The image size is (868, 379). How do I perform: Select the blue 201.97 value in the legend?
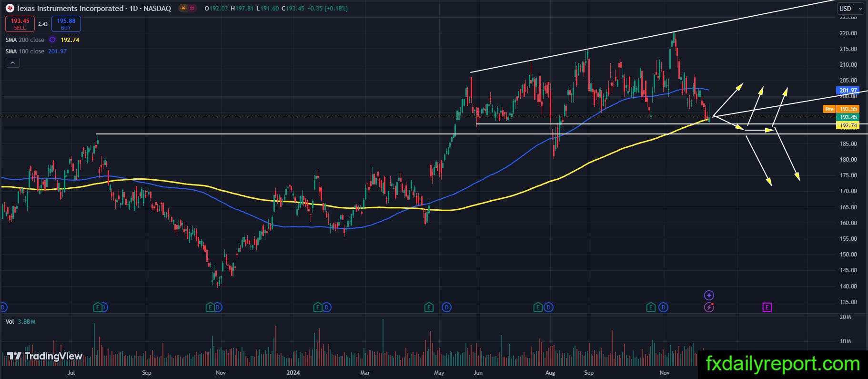[58, 51]
